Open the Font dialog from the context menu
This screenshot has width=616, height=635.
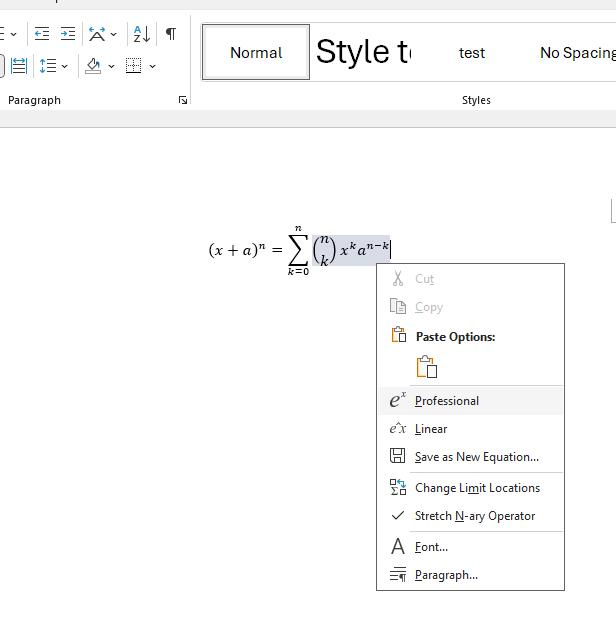click(471, 547)
